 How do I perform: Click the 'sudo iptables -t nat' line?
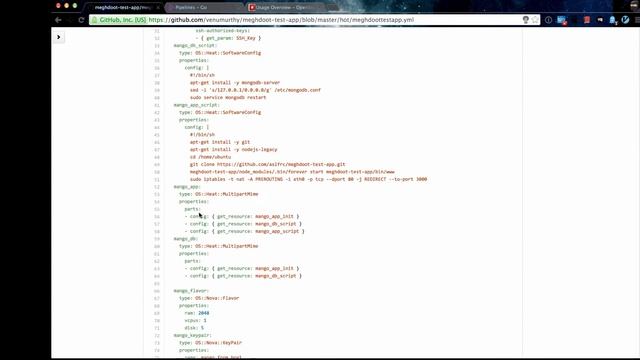tap(308, 179)
